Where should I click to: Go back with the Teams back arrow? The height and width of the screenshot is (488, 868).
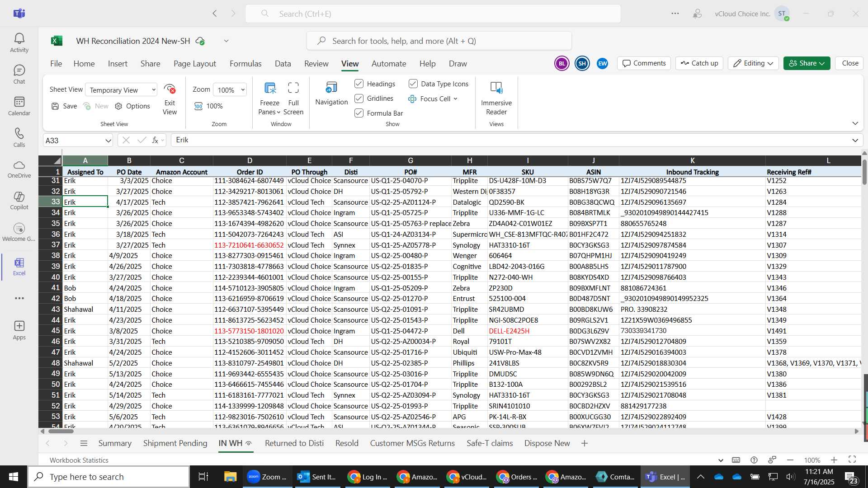[215, 14]
